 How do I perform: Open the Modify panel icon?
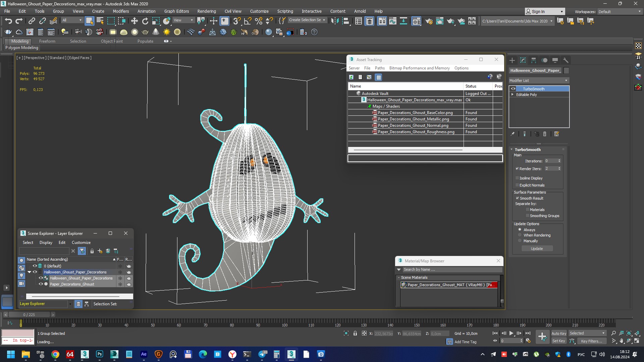pos(523,60)
